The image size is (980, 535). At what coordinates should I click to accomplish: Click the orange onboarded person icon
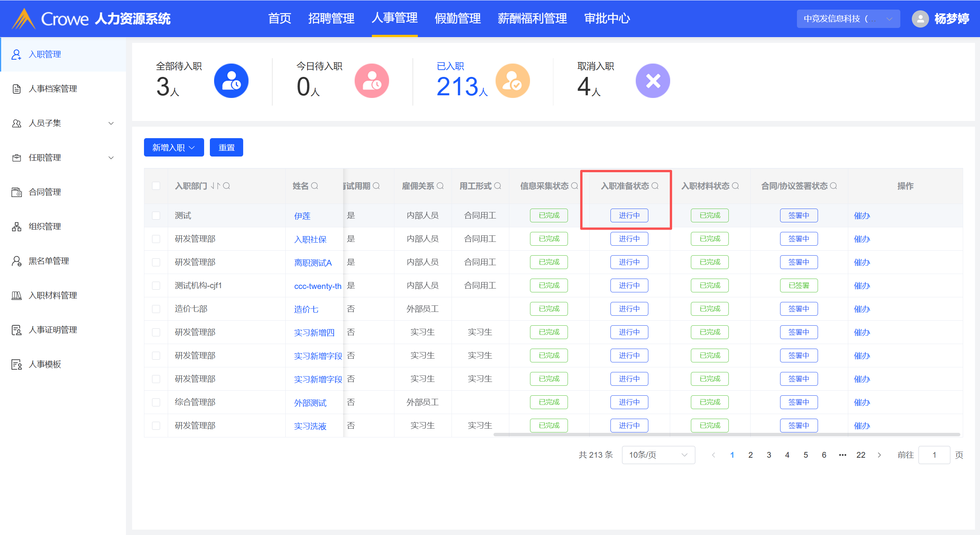pyautogui.click(x=512, y=81)
